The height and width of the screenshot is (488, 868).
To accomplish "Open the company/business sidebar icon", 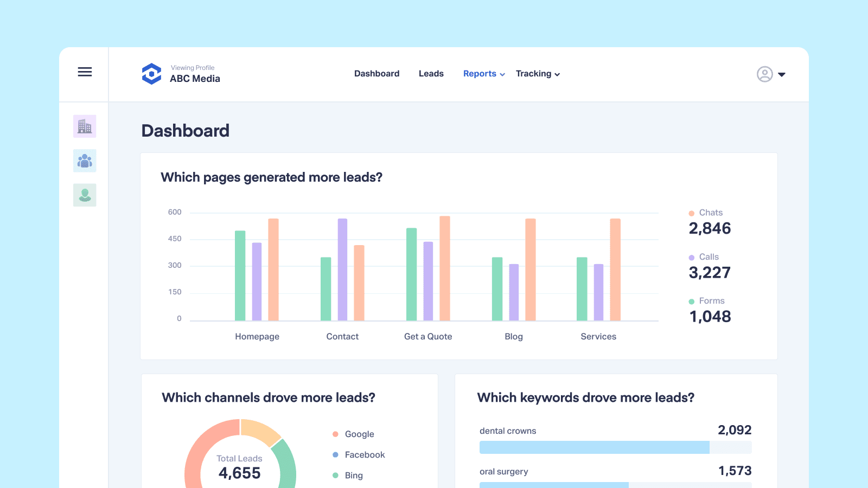I will (84, 126).
